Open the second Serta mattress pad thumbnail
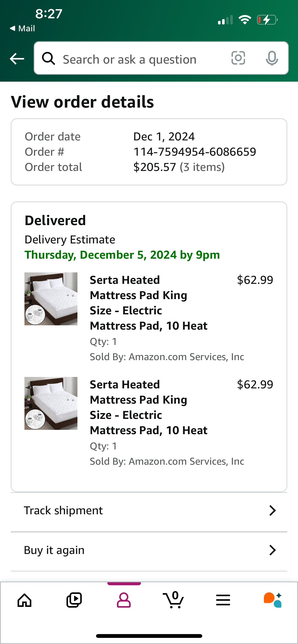The image size is (298, 644). [51, 403]
